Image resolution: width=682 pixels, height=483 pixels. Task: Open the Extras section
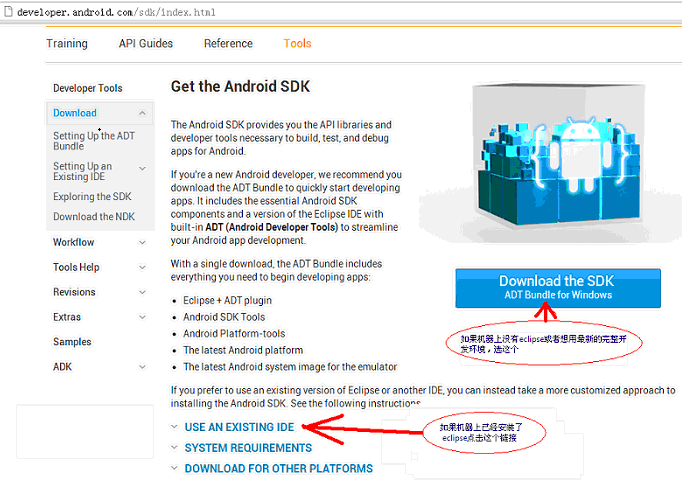pos(67,317)
